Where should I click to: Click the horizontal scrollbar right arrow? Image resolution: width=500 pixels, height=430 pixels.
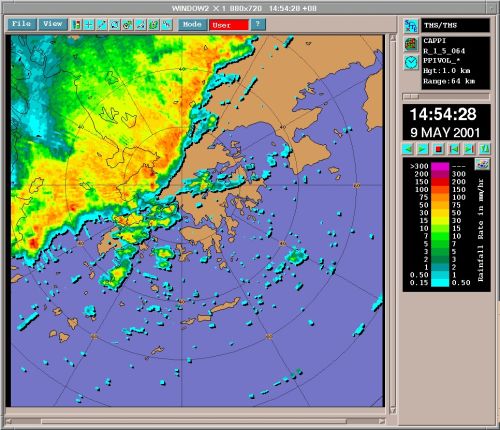click(x=383, y=421)
